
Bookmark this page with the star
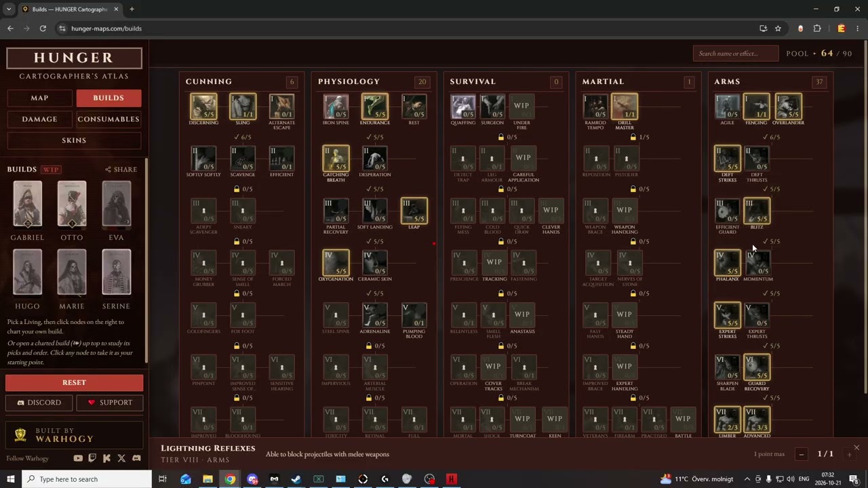coord(778,28)
